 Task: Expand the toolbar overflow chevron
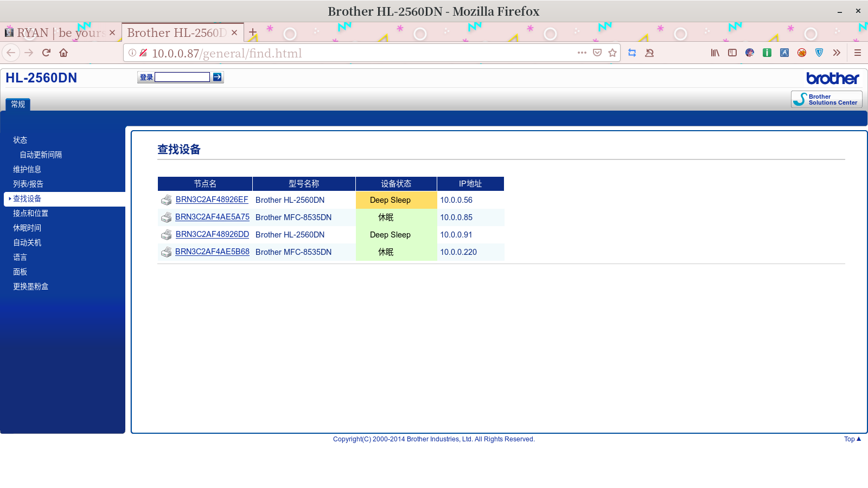tap(837, 53)
